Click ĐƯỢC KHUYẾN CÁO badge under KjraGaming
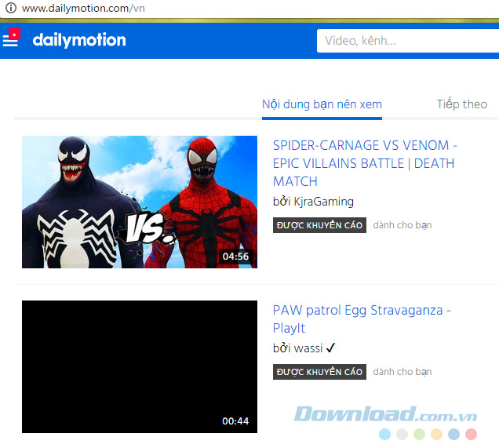 [x=319, y=225]
